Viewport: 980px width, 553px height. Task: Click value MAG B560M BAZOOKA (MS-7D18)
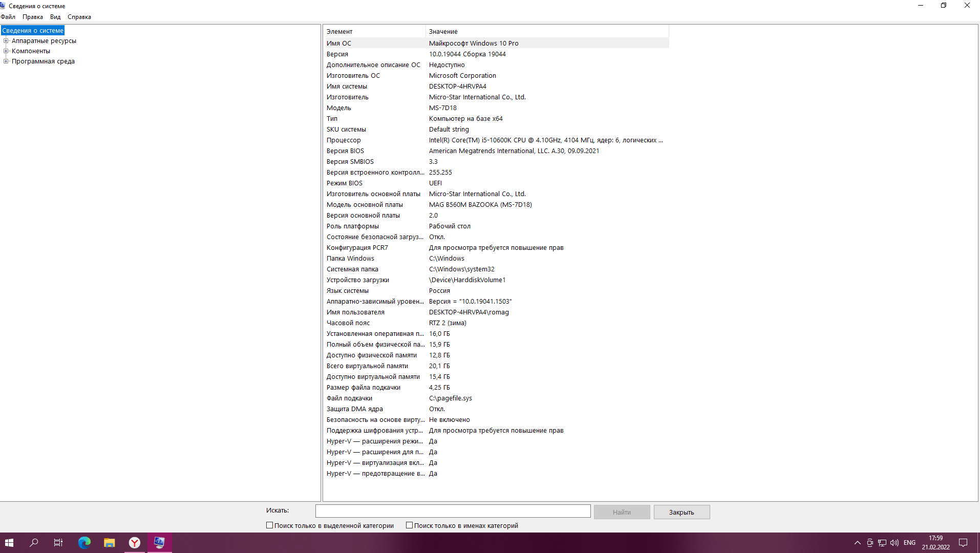(x=480, y=205)
